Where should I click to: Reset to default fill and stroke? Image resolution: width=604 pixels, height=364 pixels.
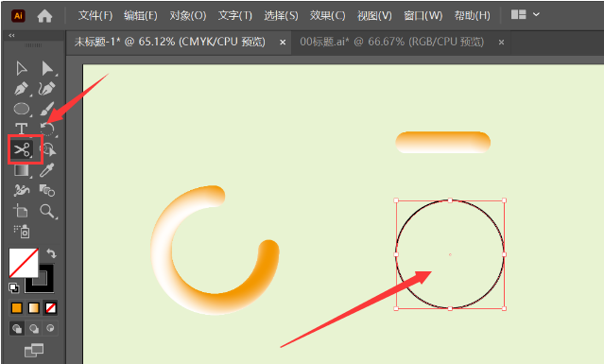coord(13,287)
